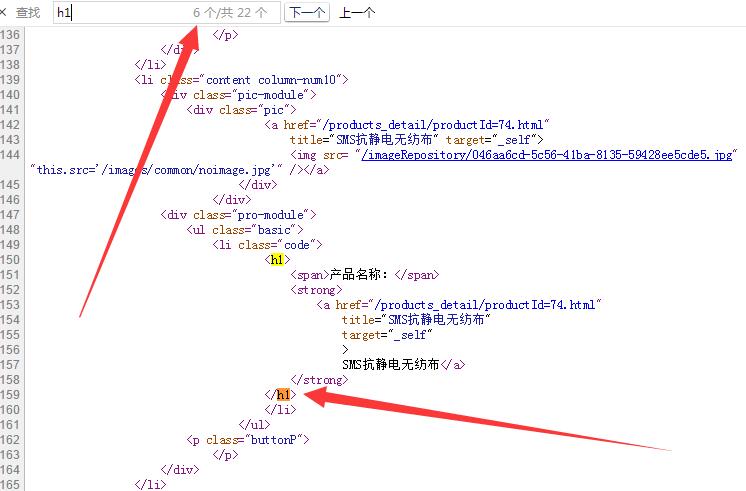Click href on line 142
Image resolution: width=746 pixels, height=491 pixels.
(416, 125)
